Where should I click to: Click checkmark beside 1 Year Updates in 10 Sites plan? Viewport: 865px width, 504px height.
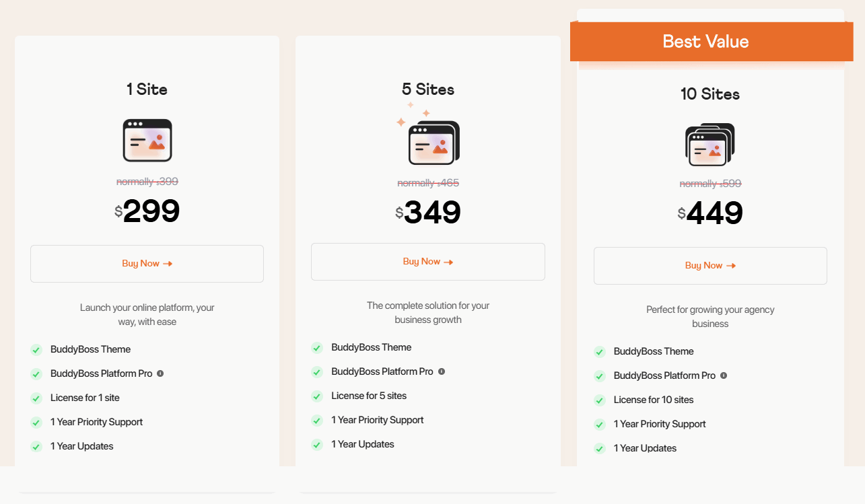(x=600, y=448)
